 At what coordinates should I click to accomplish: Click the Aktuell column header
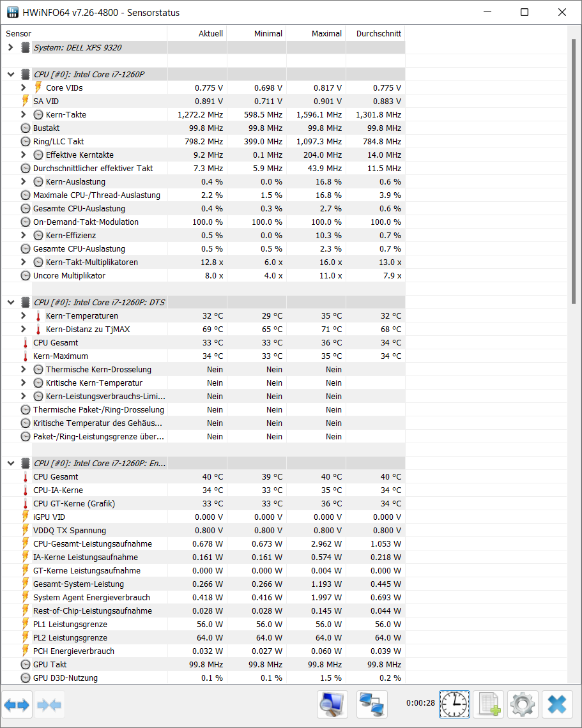197,33
